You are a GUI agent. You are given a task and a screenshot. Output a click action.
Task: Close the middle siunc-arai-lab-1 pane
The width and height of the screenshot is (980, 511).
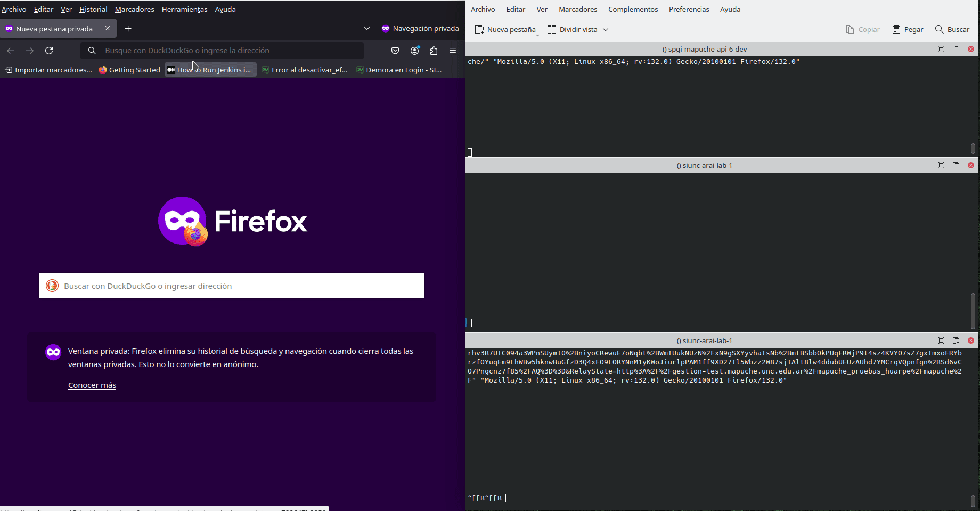click(971, 165)
